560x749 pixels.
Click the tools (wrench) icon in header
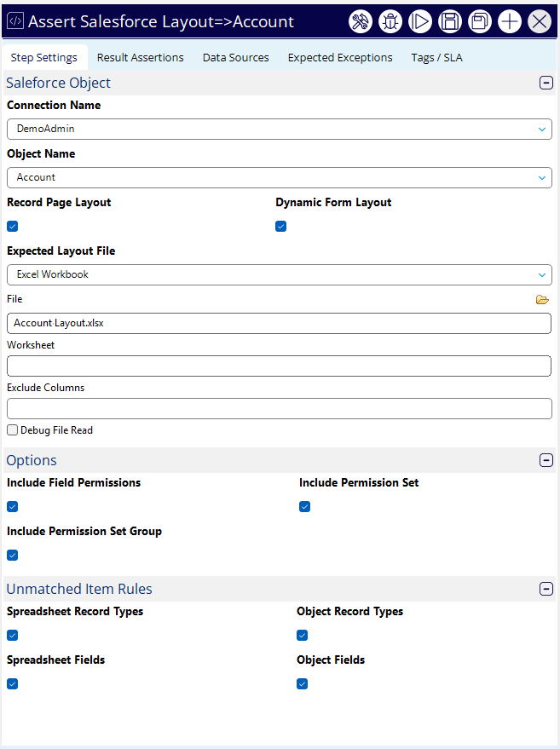point(361,21)
